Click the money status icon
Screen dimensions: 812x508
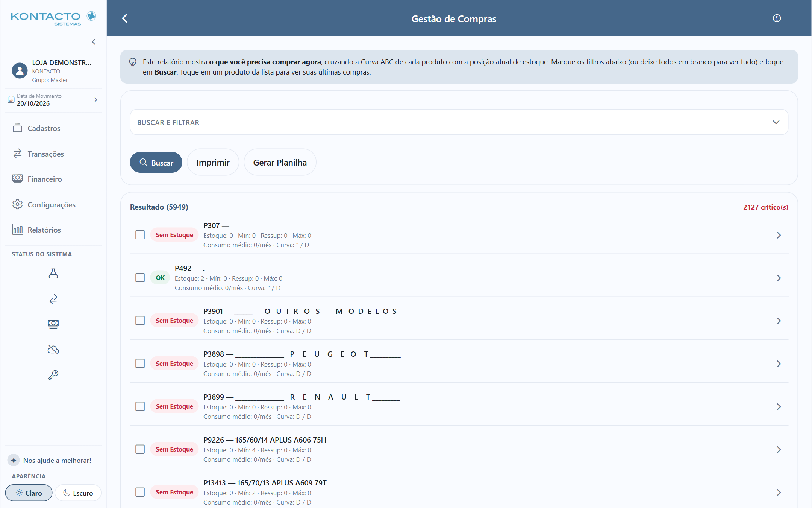tap(53, 324)
